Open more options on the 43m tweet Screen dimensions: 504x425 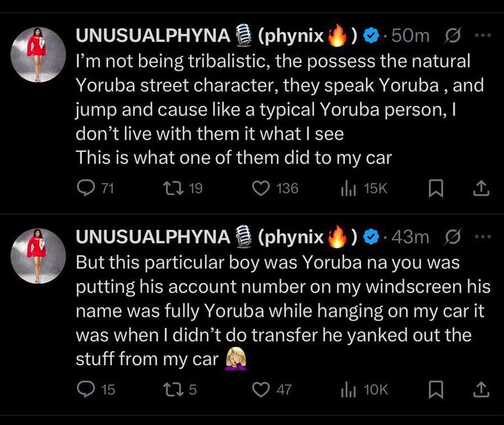tap(482, 236)
